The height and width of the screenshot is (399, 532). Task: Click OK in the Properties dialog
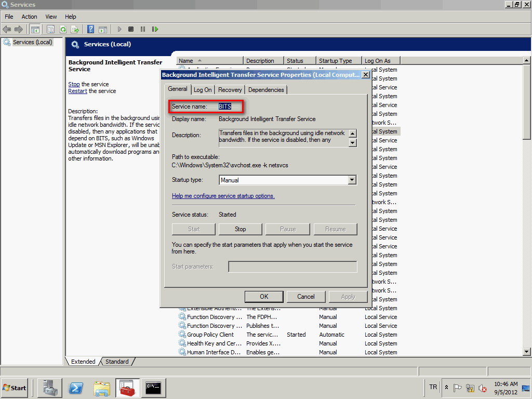(x=264, y=297)
